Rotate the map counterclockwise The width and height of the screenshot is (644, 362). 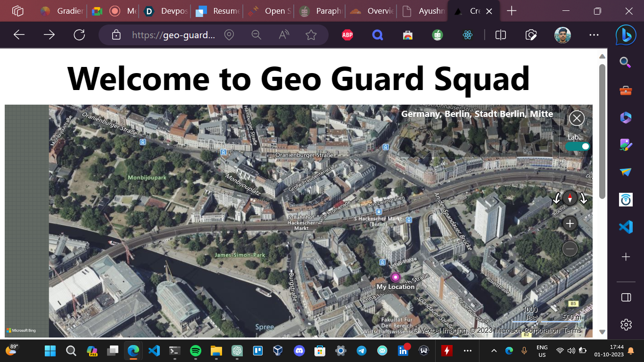click(556, 198)
